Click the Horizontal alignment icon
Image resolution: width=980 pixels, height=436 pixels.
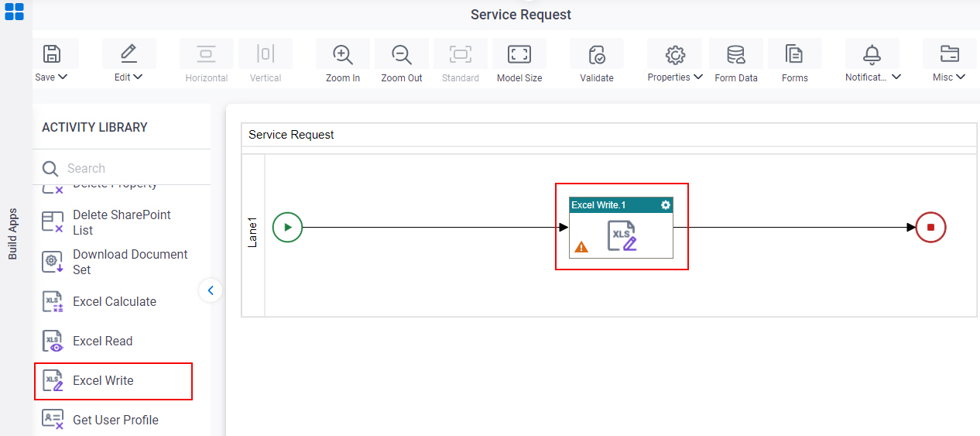207,53
